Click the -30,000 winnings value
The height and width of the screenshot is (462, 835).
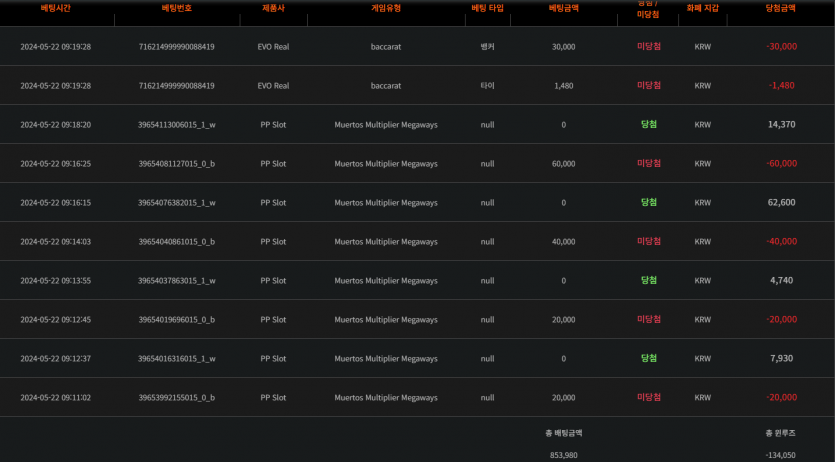(x=781, y=46)
